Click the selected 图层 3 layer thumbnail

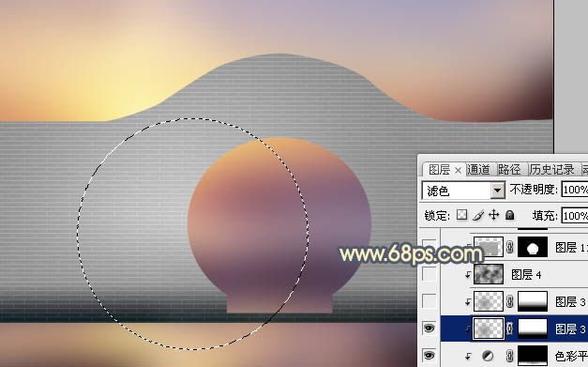[489, 329]
